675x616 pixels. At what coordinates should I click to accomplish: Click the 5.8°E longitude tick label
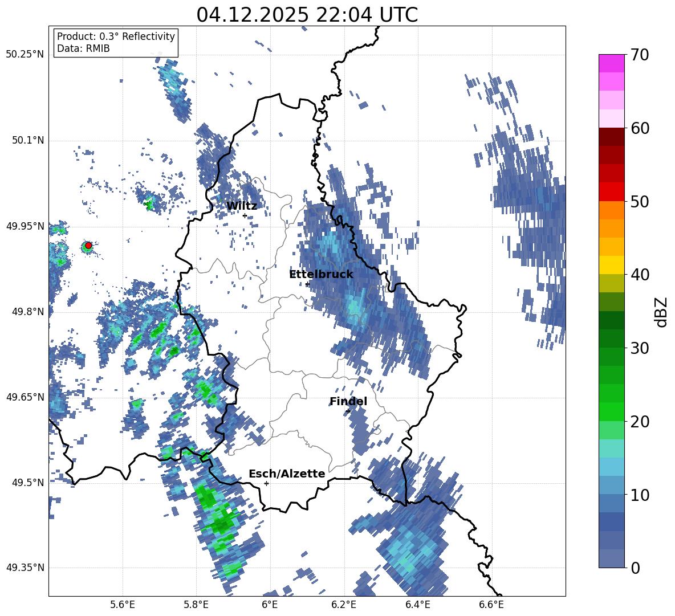pos(196,605)
